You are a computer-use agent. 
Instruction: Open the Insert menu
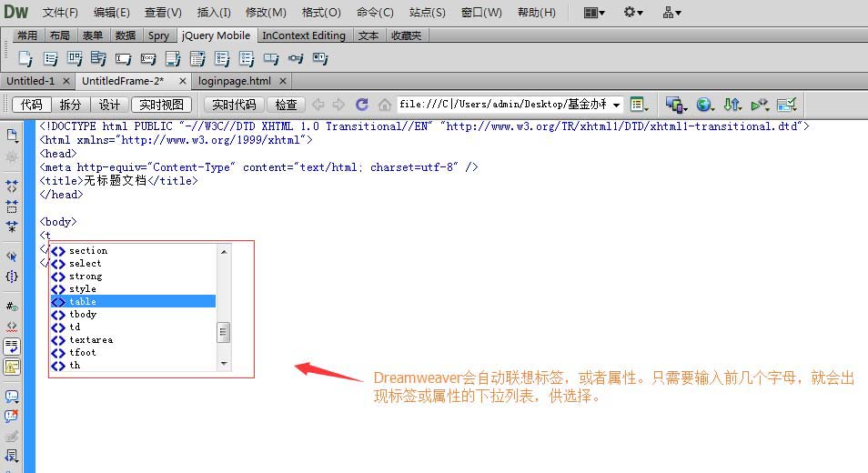(214, 12)
